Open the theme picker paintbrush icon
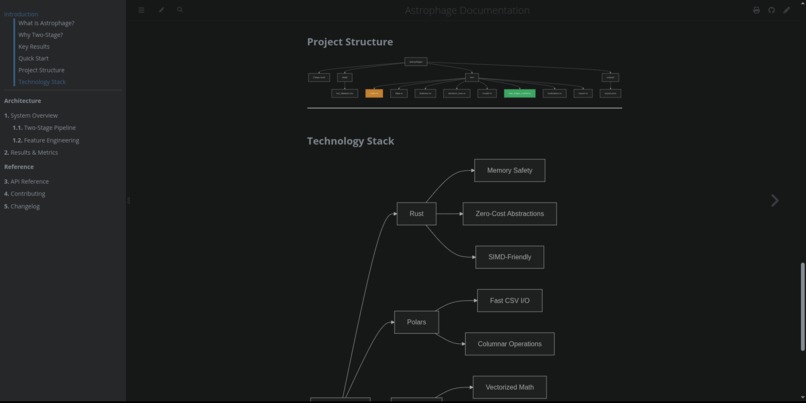This screenshot has width=806, height=403. (x=161, y=10)
